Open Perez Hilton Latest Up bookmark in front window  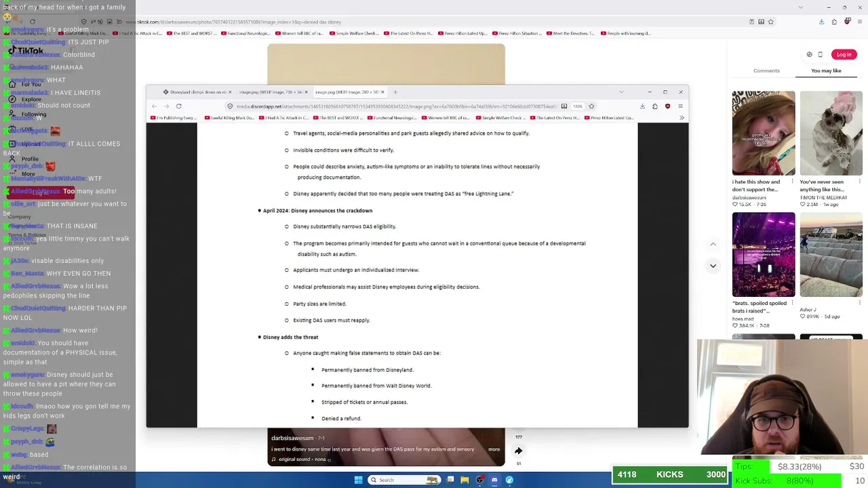point(608,118)
